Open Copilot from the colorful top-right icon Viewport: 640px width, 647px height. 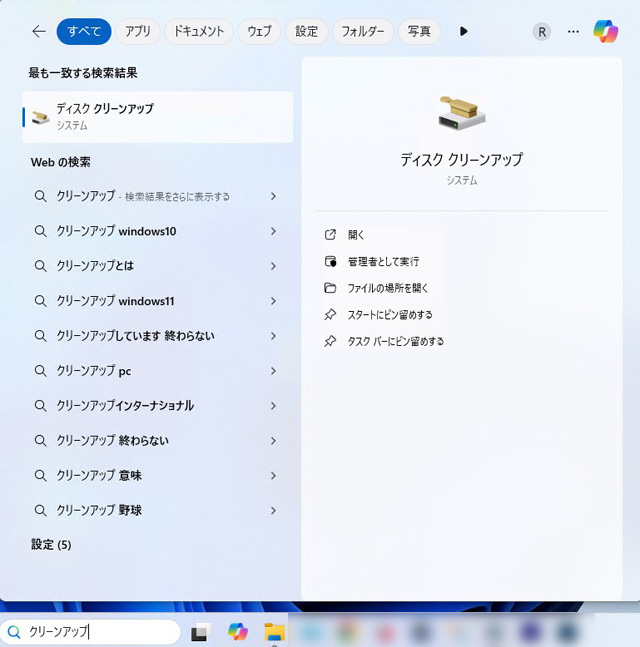[x=605, y=31]
